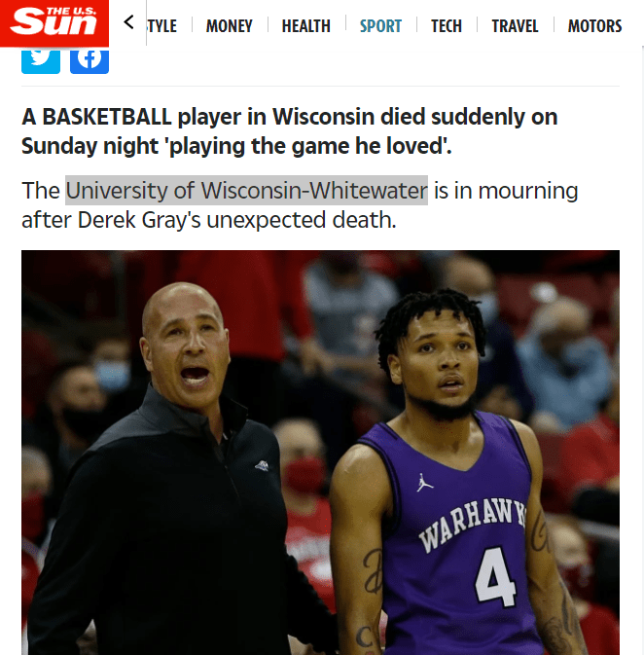Go to the Motors section

point(594,26)
